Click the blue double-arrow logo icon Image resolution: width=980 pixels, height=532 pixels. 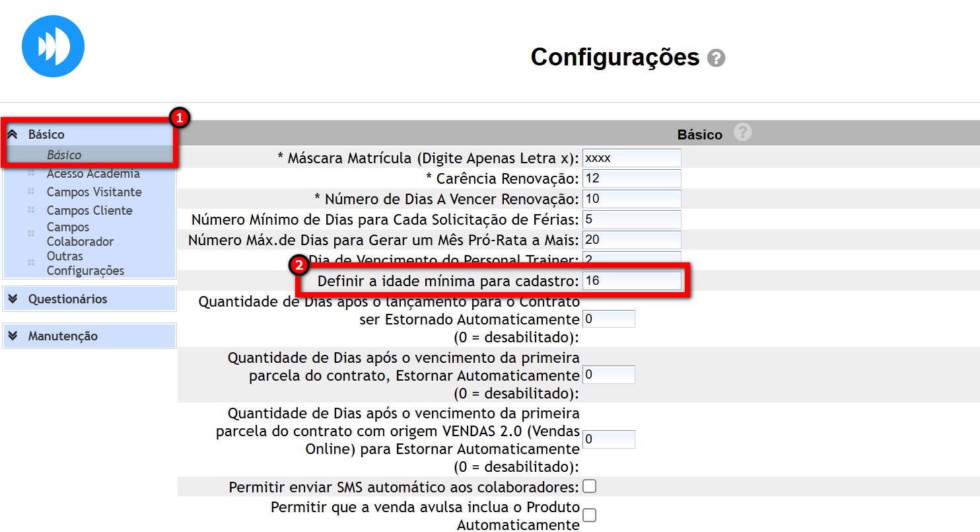point(53,46)
